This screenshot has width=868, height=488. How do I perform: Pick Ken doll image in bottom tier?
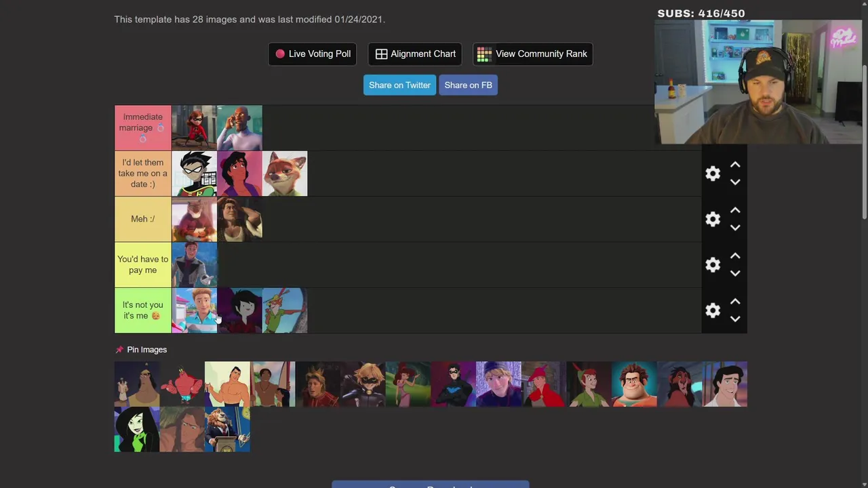click(x=194, y=310)
